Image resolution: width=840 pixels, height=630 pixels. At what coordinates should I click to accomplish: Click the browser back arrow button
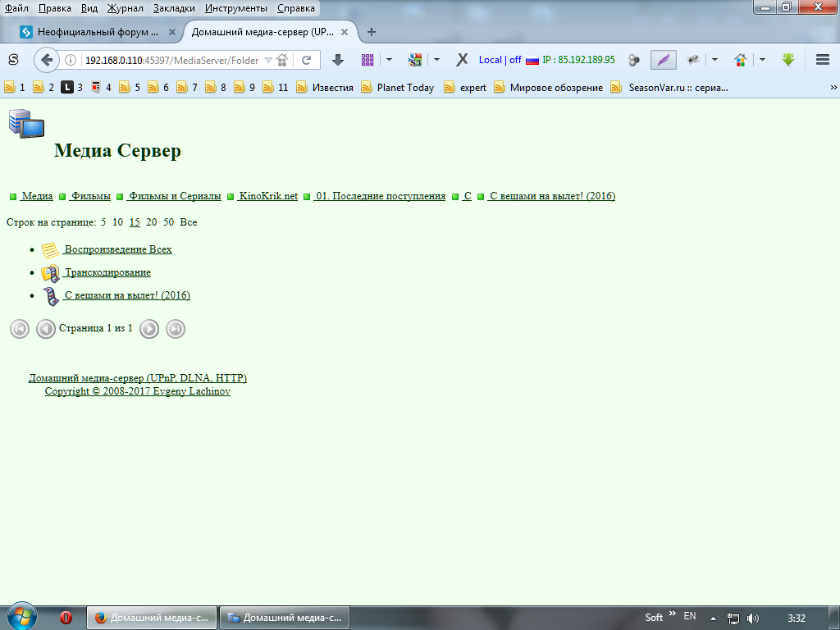(47, 60)
